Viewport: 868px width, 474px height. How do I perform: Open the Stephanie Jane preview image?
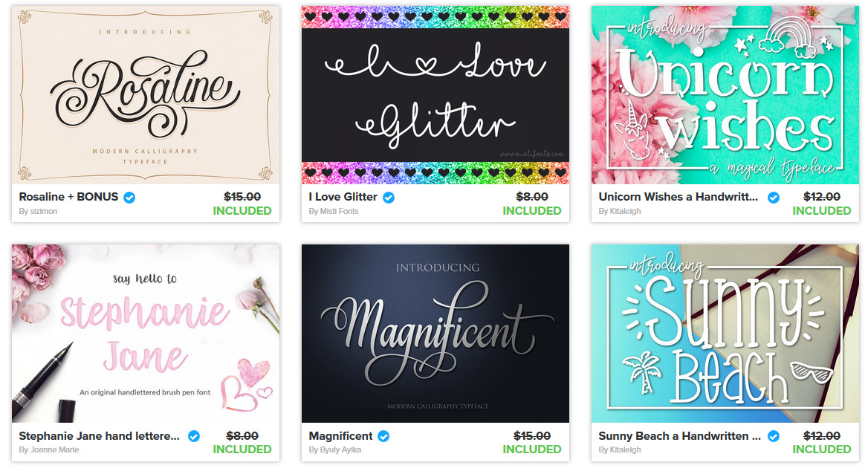(146, 334)
